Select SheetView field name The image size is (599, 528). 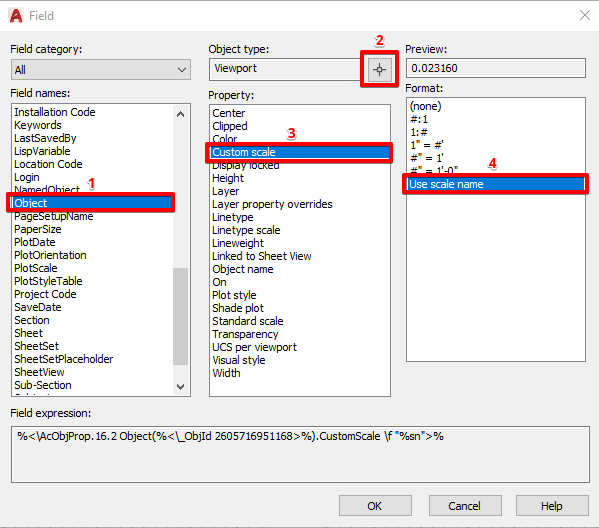[x=39, y=372]
